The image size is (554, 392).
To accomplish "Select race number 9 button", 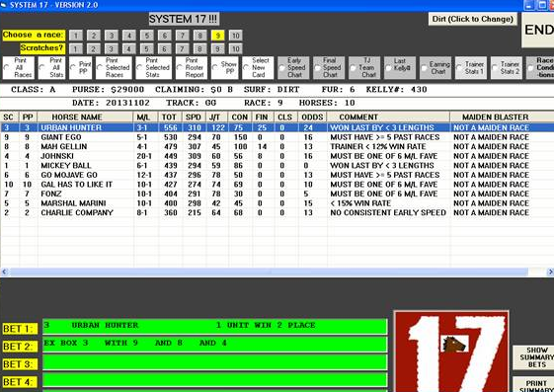I will [218, 36].
